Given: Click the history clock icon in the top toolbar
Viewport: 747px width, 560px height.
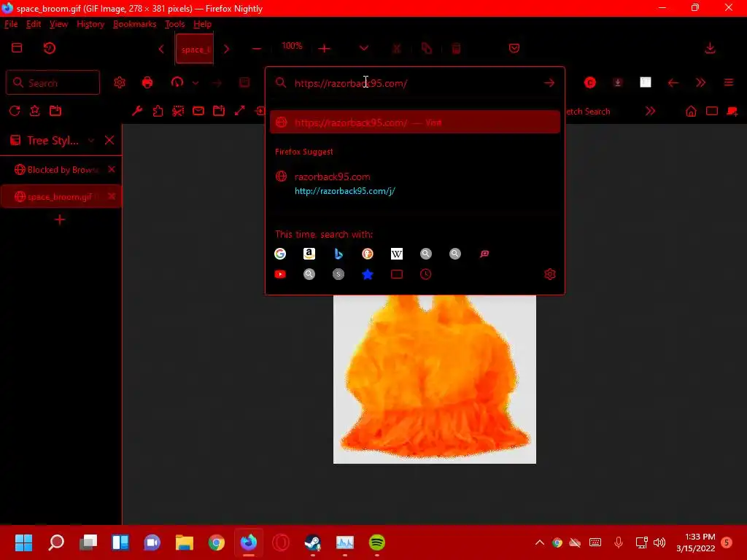Looking at the screenshot, I should click(49, 48).
